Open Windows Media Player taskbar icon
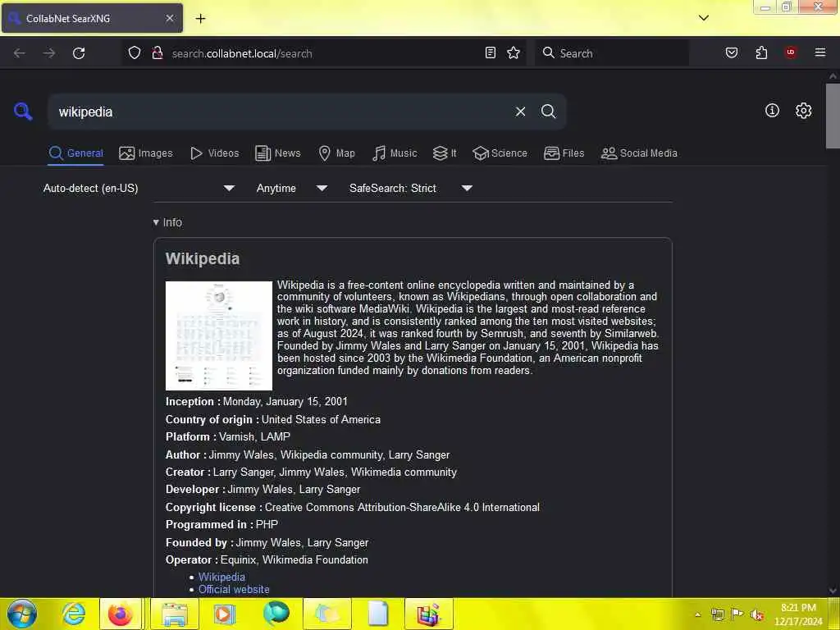840x630 pixels. pos(225,614)
